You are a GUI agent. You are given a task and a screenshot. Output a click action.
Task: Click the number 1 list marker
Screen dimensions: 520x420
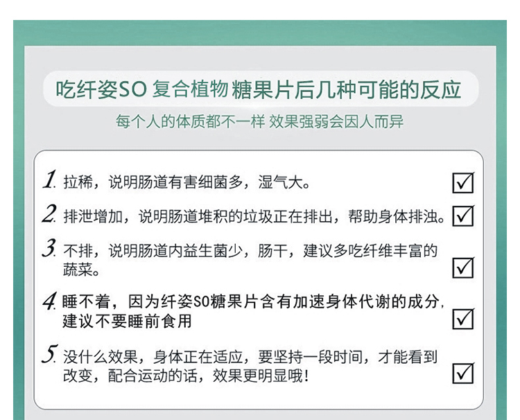tap(49, 180)
